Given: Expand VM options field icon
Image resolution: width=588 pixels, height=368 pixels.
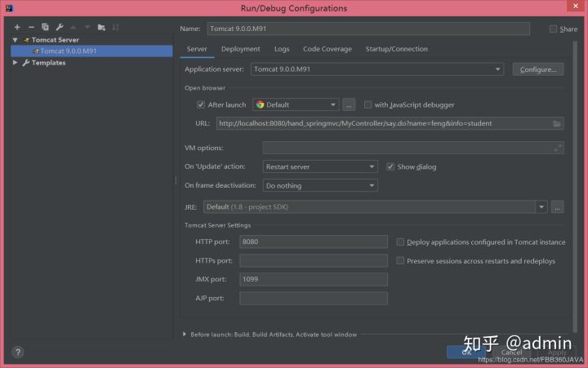Looking at the screenshot, I should pyautogui.click(x=558, y=148).
